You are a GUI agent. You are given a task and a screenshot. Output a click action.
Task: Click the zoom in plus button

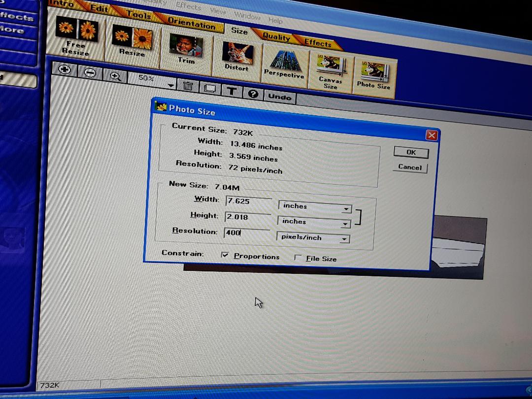click(x=65, y=69)
